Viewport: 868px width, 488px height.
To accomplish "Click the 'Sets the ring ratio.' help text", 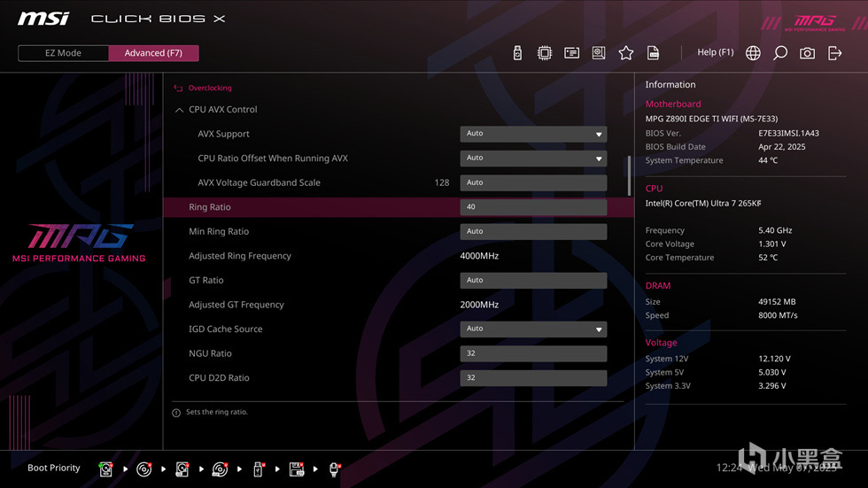I will pos(216,412).
